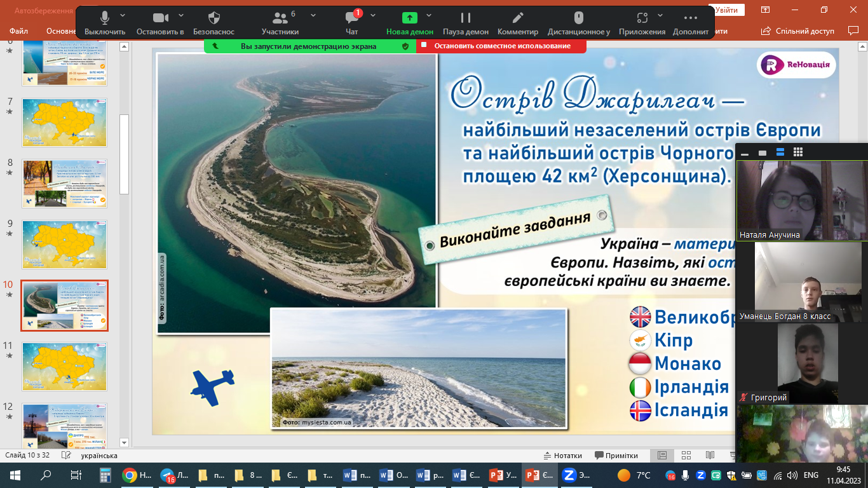The height and width of the screenshot is (488, 868).
Task: Expand share options arrow next to Новая демонстрация
Action: pyautogui.click(x=429, y=15)
